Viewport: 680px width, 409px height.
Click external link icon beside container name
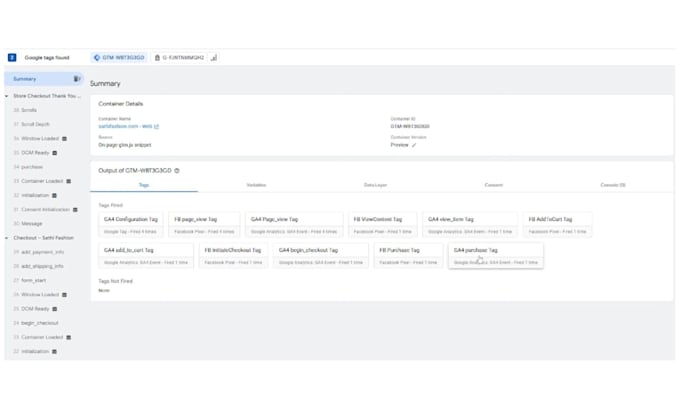click(x=157, y=127)
